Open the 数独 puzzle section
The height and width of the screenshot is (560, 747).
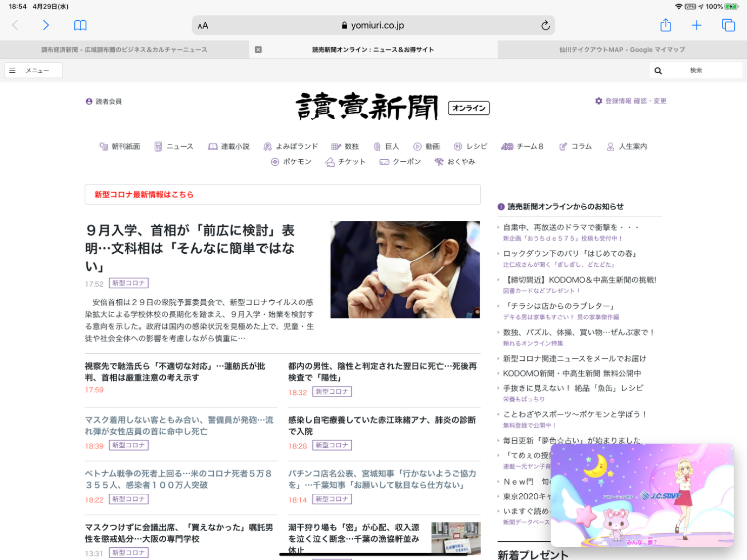[345, 147]
